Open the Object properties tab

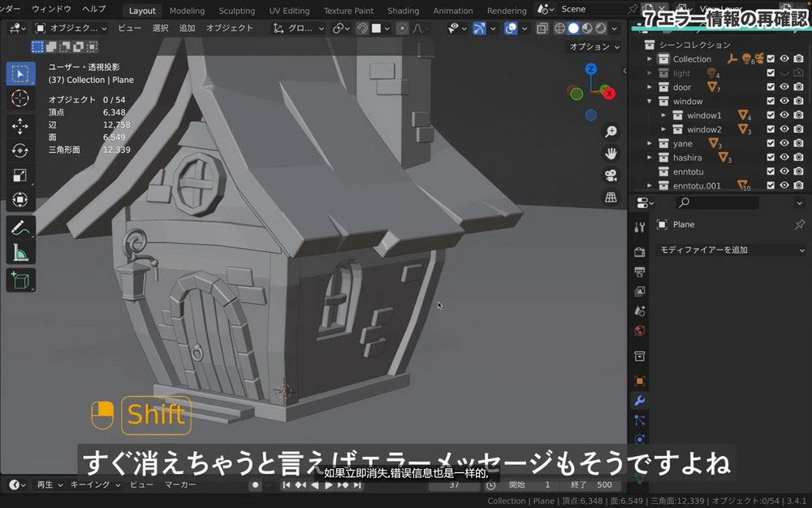[x=640, y=381]
